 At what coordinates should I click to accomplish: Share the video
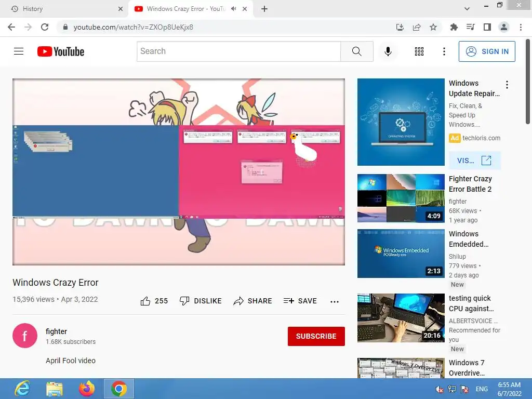253,301
